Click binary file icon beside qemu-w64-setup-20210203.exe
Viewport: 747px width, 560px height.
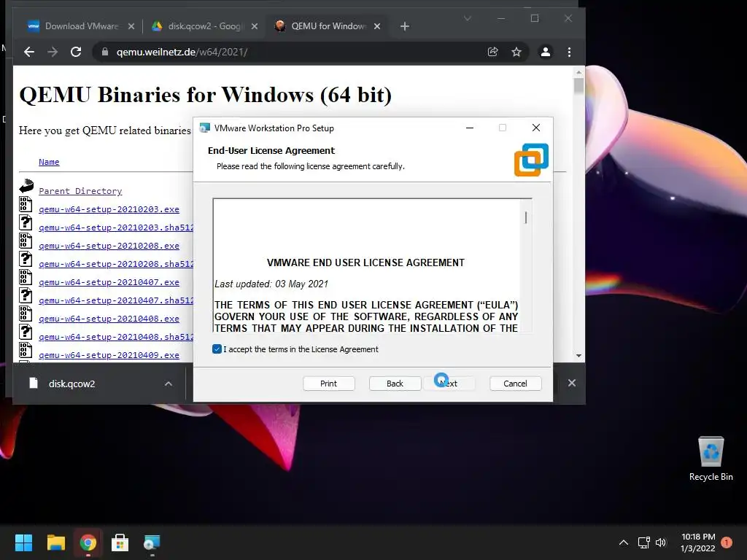point(26,204)
